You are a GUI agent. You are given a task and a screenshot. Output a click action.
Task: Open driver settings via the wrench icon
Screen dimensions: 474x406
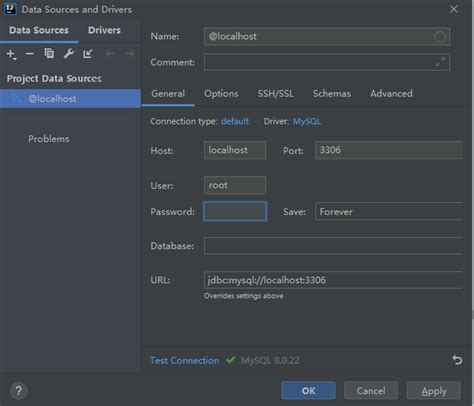pos(68,53)
